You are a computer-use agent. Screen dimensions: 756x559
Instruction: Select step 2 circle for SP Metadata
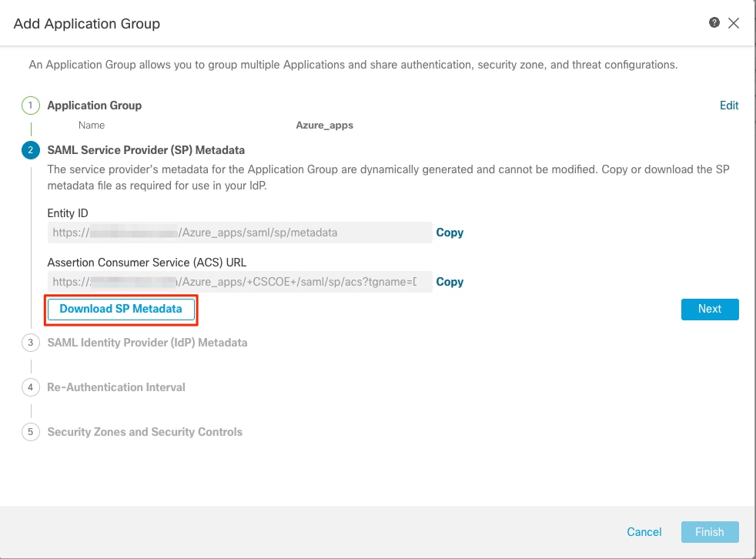click(x=30, y=150)
